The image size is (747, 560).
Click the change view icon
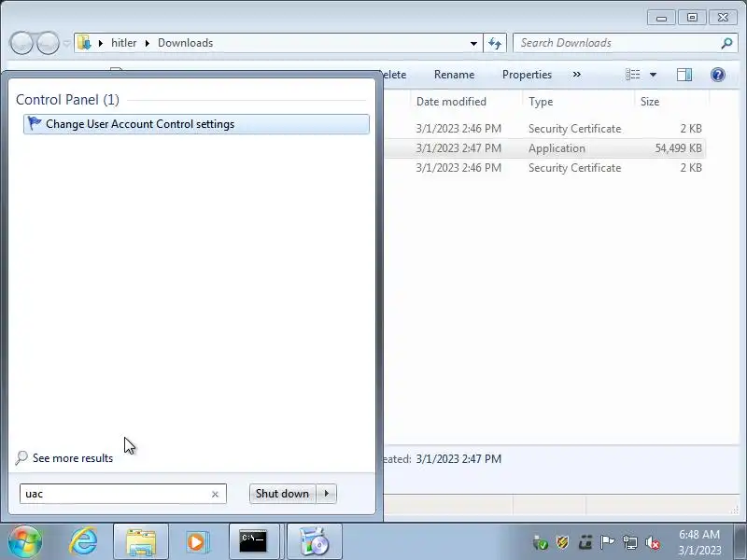(x=633, y=75)
